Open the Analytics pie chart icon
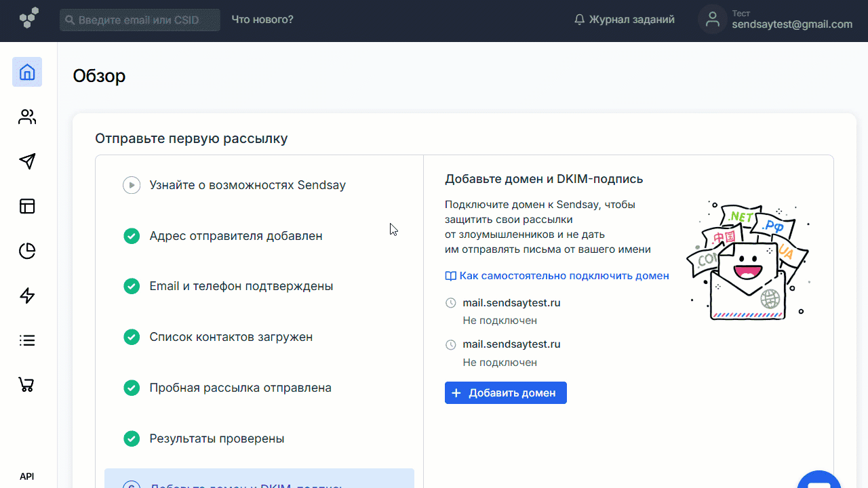This screenshot has width=868, height=488. [27, 251]
